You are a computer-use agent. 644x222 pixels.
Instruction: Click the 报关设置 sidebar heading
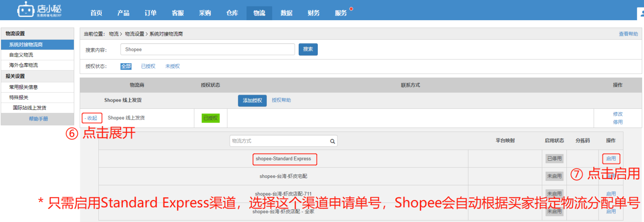15,76
